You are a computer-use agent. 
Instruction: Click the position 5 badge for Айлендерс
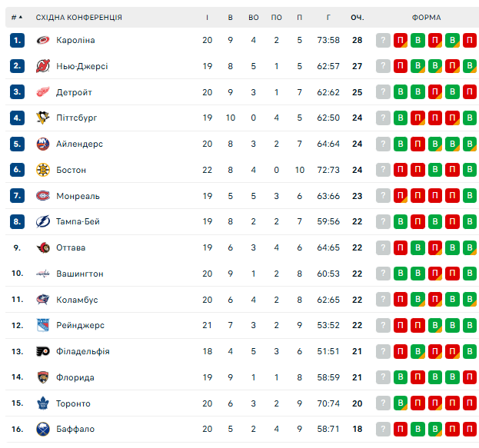(x=18, y=144)
